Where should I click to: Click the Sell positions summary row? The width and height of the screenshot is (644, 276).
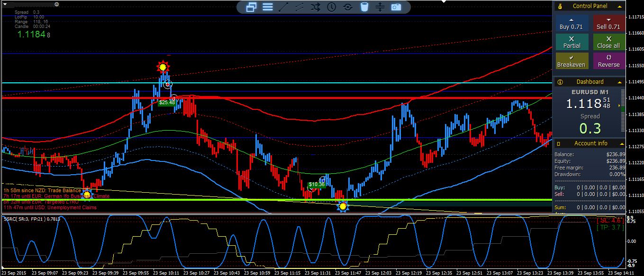[590, 194]
